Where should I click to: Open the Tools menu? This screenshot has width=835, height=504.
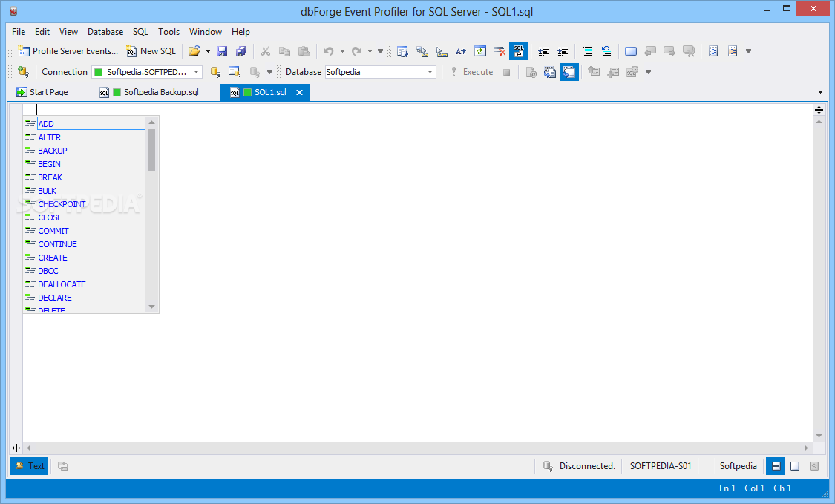168,32
